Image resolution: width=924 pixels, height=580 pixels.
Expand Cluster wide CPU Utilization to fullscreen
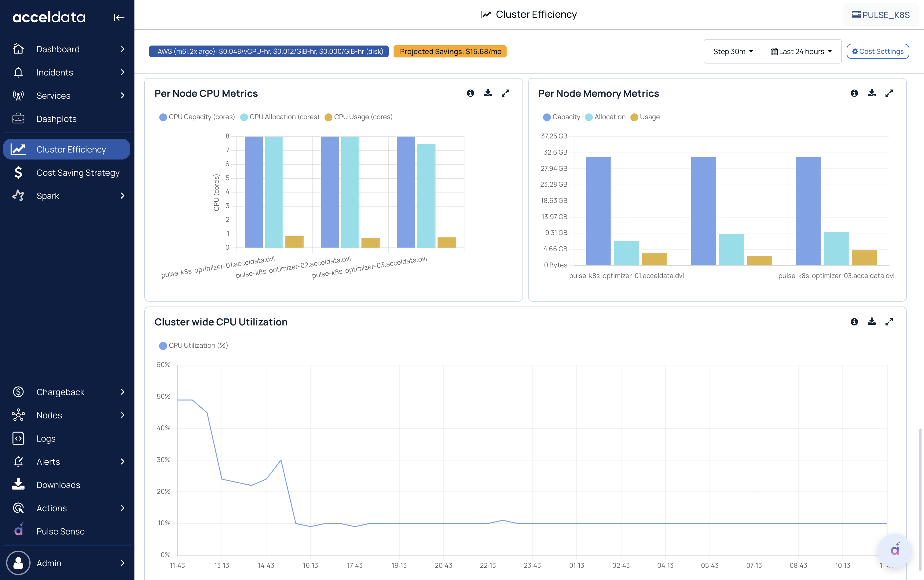pyautogui.click(x=889, y=322)
